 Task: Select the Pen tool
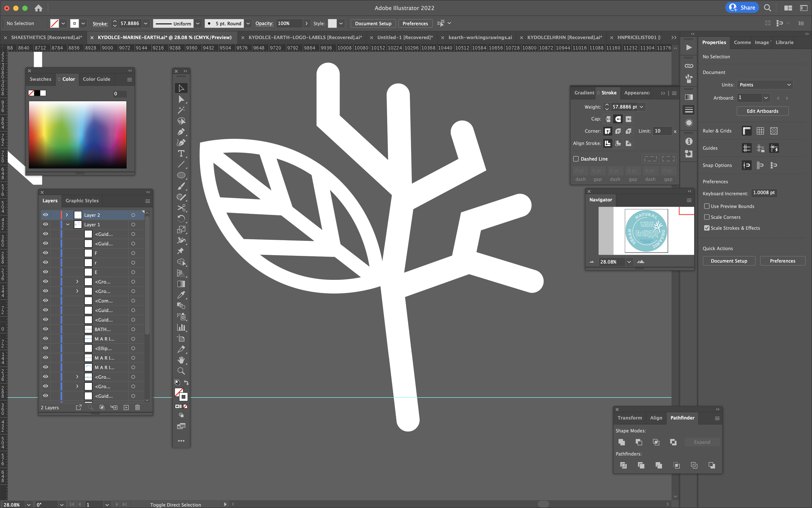[181, 132]
